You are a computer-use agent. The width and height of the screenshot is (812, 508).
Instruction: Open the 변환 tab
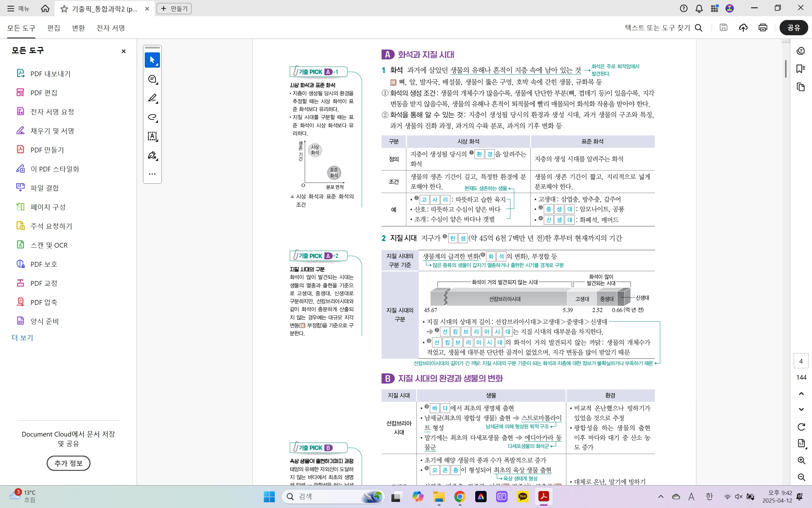click(78, 28)
